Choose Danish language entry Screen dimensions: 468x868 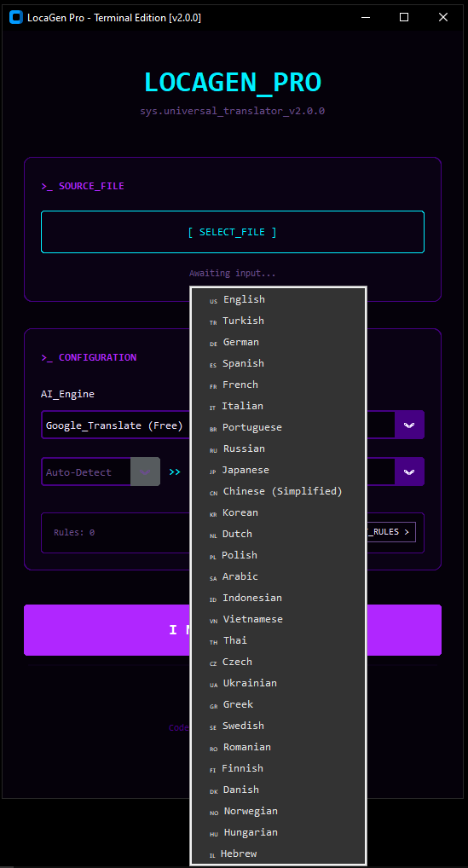[278, 790]
